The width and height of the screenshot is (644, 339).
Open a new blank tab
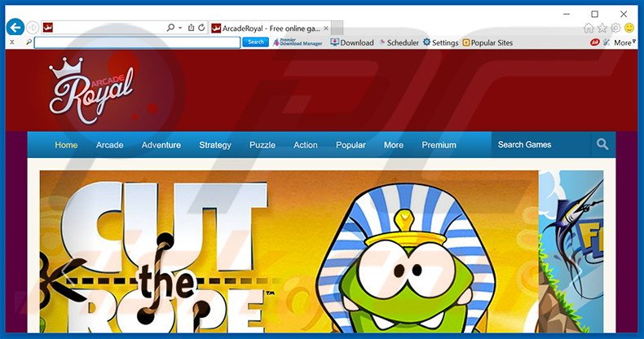(337, 29)
